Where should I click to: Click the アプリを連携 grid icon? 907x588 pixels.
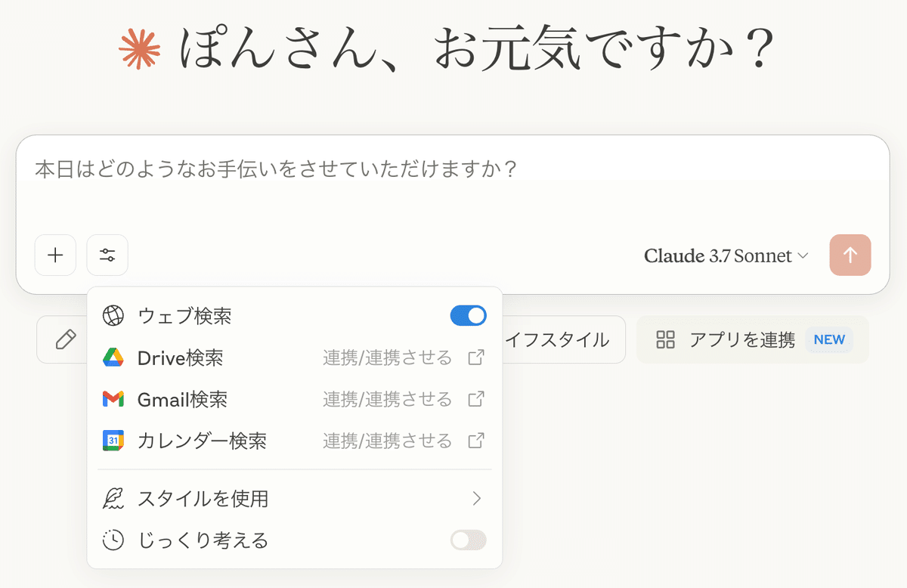click(666, 340)
